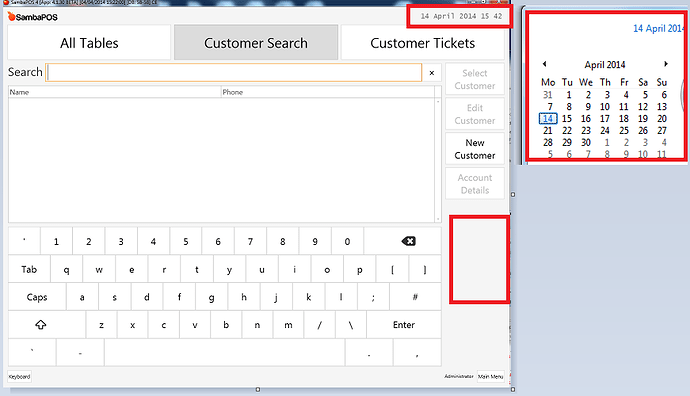Select 14 in the calendar
This screenshot has height=396, width=690.
(x=548, y=119)
